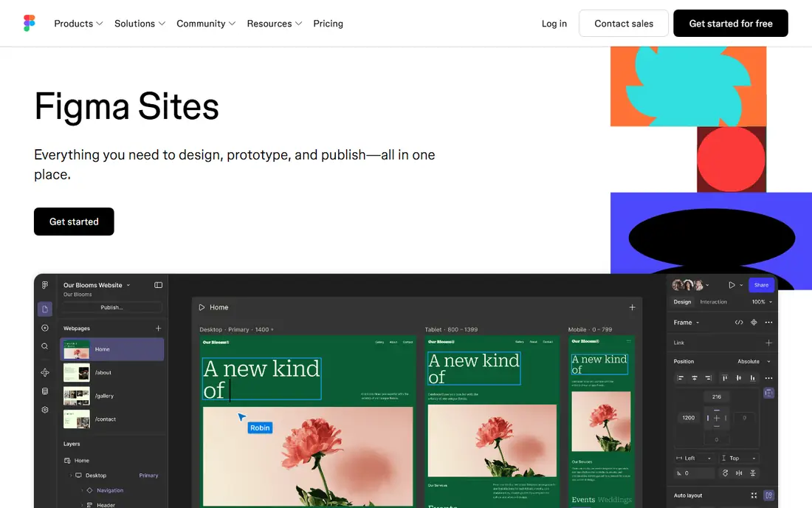Add a breakpoint with the canvas plus icon

pyautogui.click(x=633, y=307)
